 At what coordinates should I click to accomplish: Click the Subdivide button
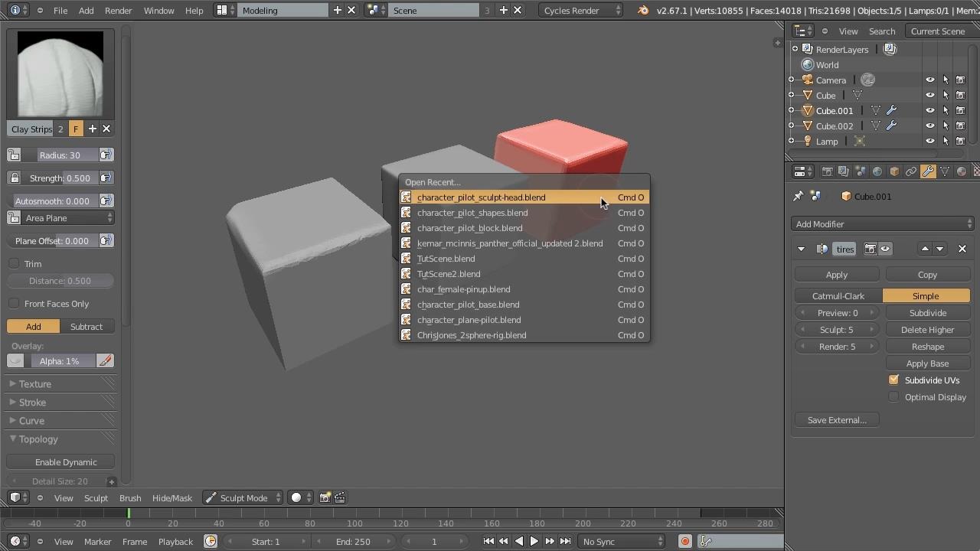pyautogui.click(x=928, y=313)
